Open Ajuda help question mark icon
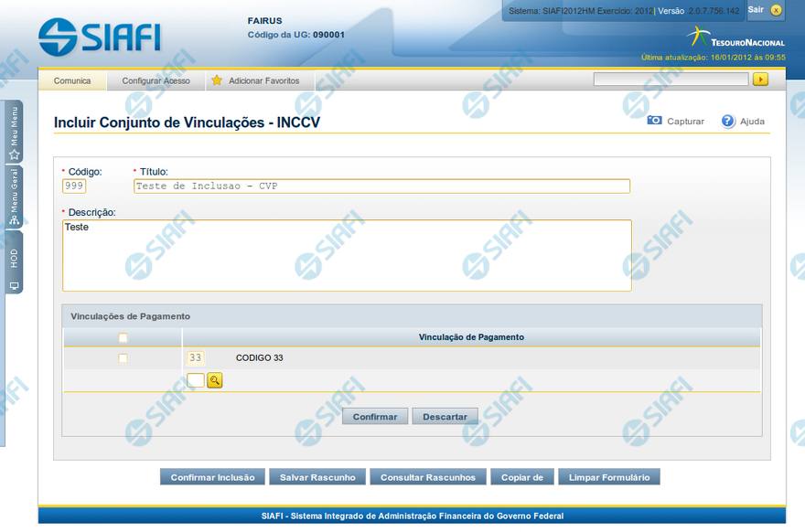 point(728,121)
